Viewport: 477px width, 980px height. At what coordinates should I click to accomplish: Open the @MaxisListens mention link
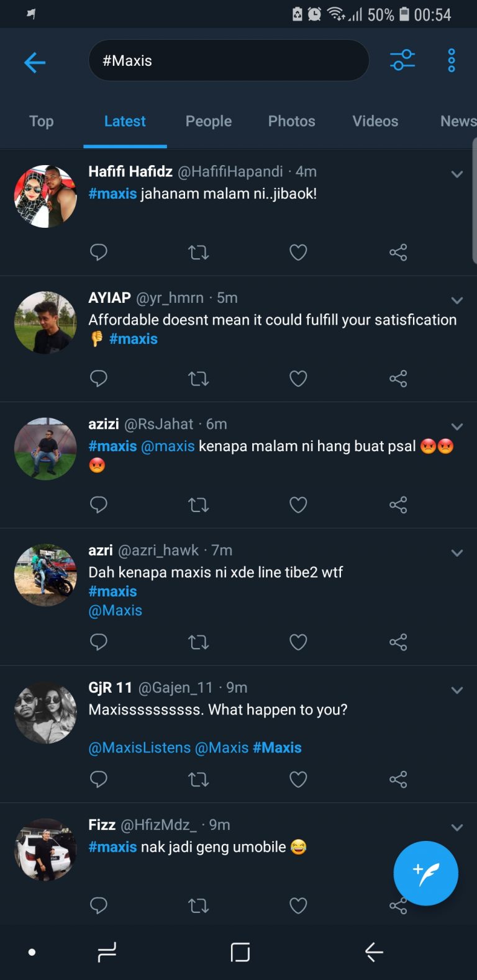(x=140, y=747)
